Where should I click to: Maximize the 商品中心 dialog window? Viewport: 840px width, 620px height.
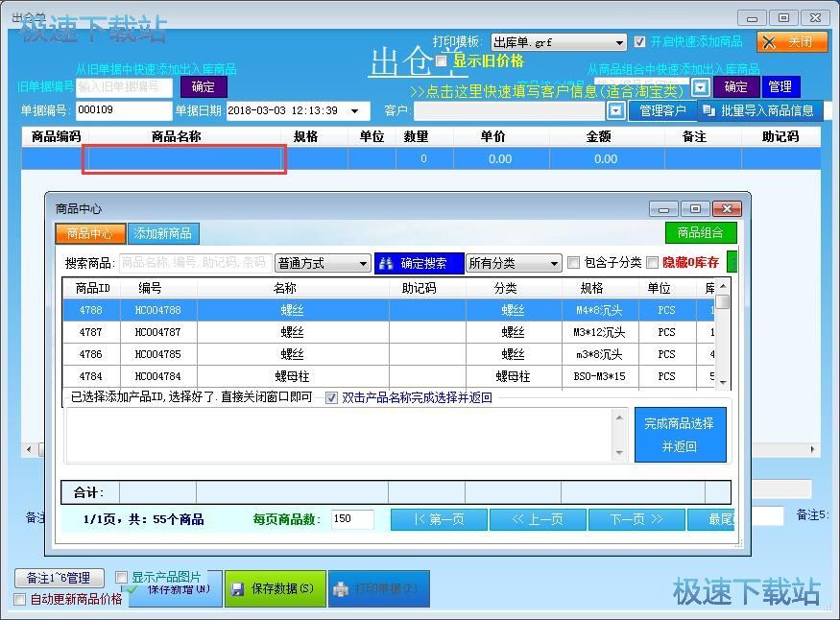tap(695, 208)
